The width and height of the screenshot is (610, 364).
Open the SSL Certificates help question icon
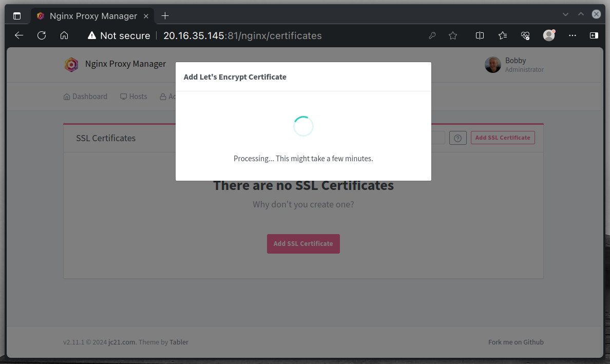(x=458, y=138)
